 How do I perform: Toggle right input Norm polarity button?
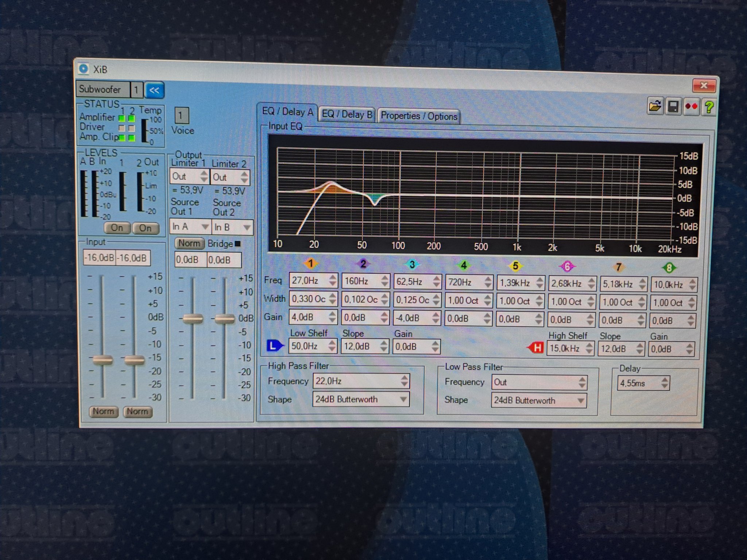[x=138, y=412]
